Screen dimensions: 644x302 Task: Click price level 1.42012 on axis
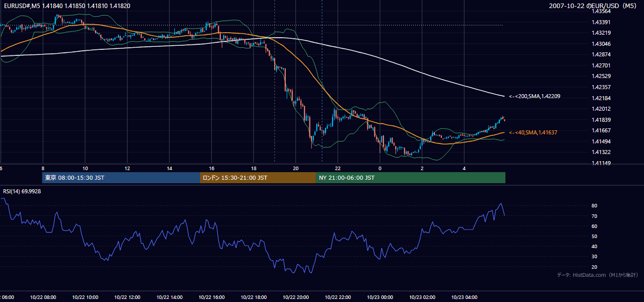point(600,109)
